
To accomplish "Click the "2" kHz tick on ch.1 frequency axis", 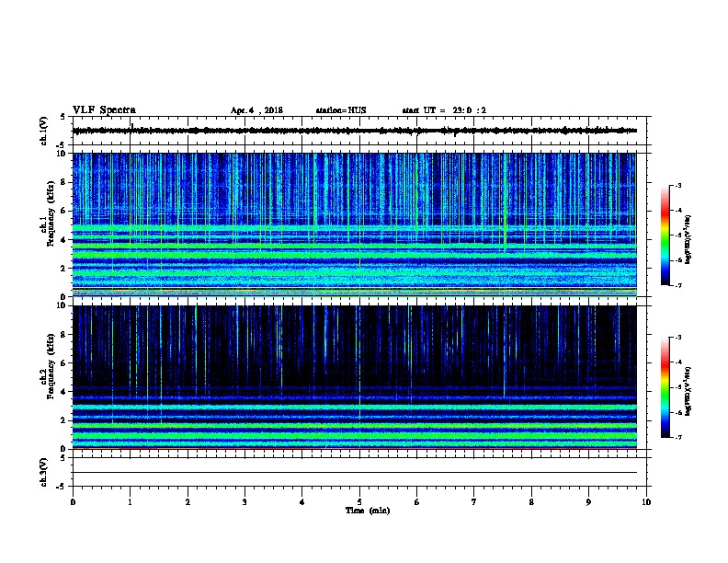I will click(x=63, y=269).
